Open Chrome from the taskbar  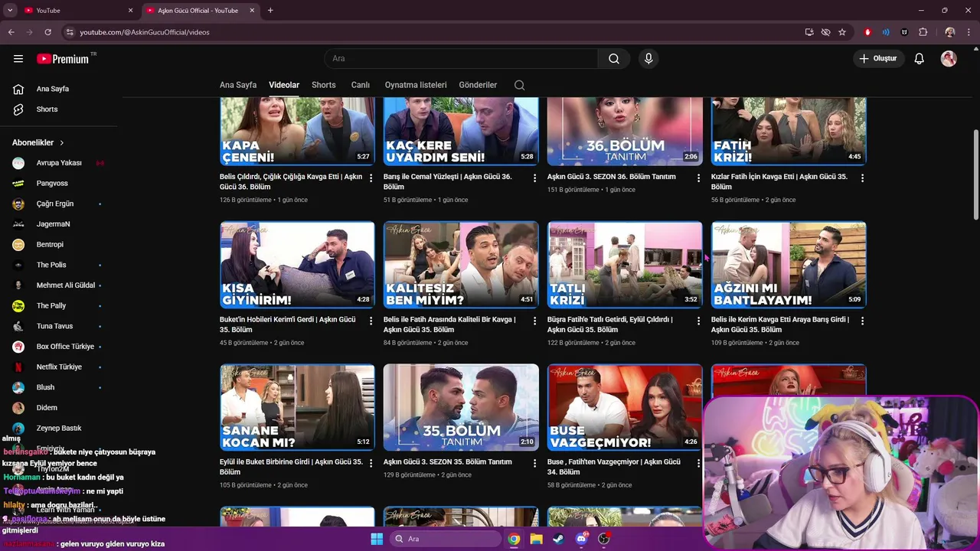514,539
